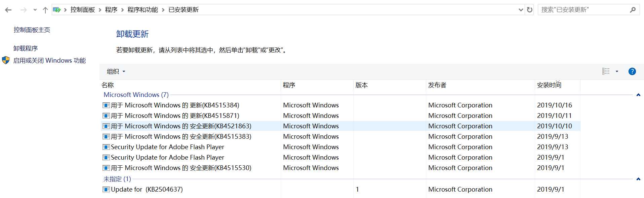Sort by 发布者 column header
This screenshot has height=198, width=644.
point(480,85)
